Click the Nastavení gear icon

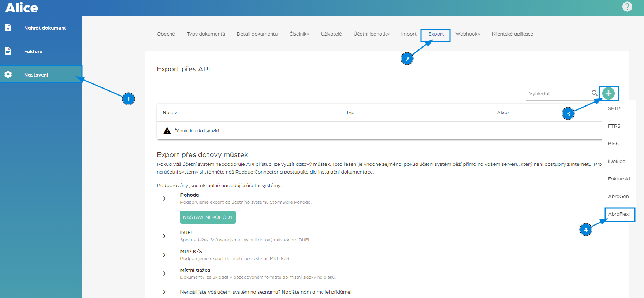point(8,74)
